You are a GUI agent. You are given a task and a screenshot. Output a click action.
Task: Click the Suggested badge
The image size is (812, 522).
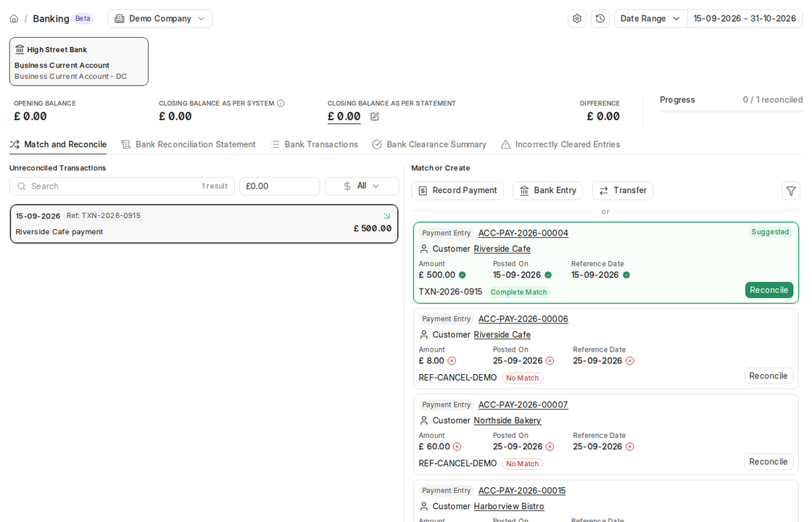click(x=770, y=232)
